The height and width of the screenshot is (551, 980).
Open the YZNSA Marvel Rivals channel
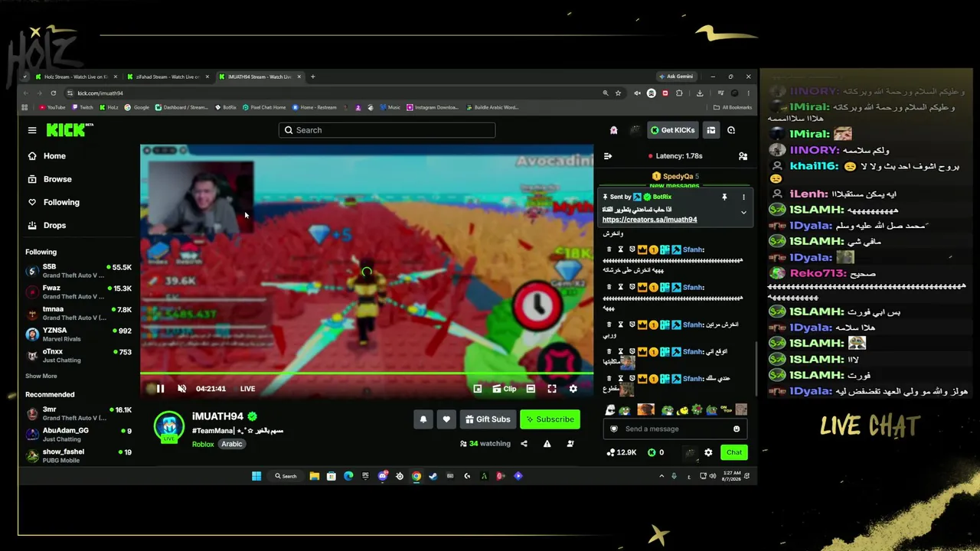79,334
